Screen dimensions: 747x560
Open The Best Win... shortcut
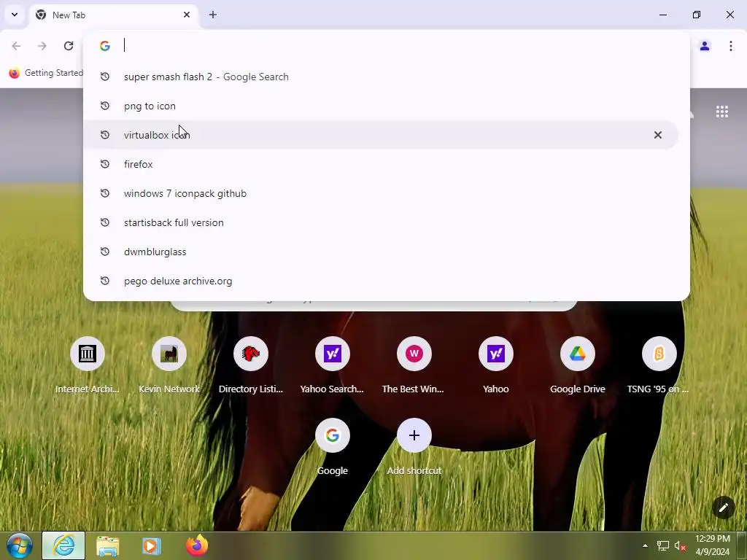click(x=414, y=366)
